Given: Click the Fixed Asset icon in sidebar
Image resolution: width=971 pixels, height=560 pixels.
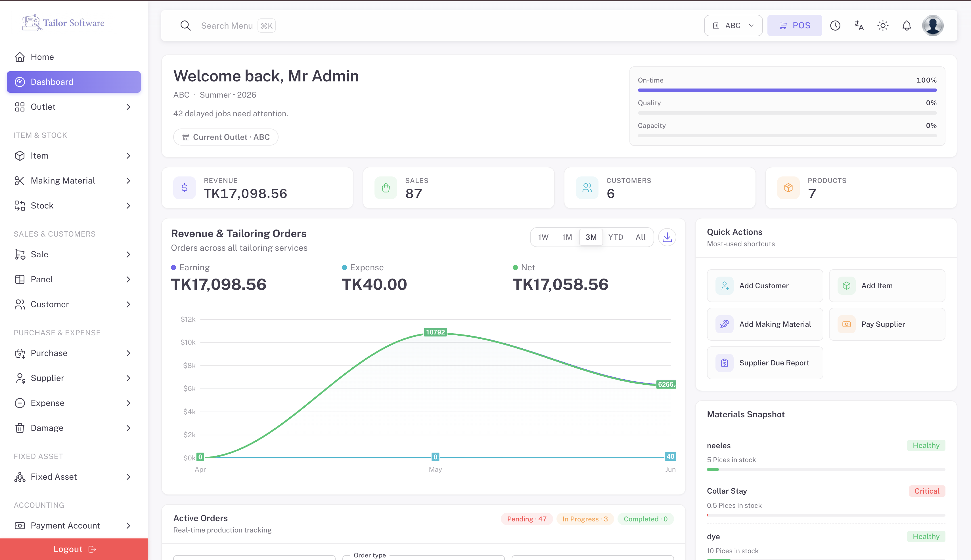Looking at the screenshot, I should (20, 477).
